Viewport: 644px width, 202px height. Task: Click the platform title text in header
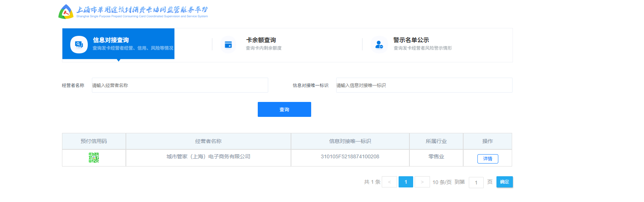click(142, 10)
